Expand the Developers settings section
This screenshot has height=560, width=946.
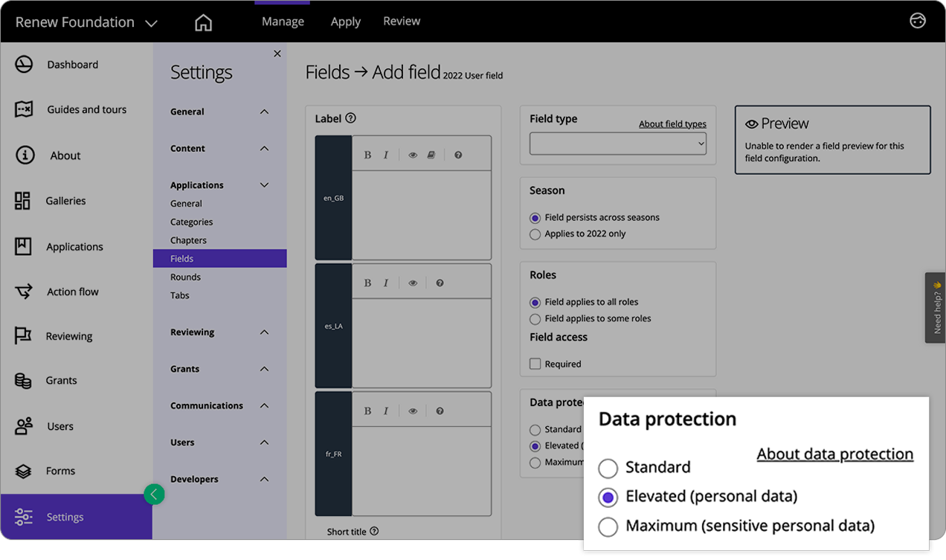(219, 479)
